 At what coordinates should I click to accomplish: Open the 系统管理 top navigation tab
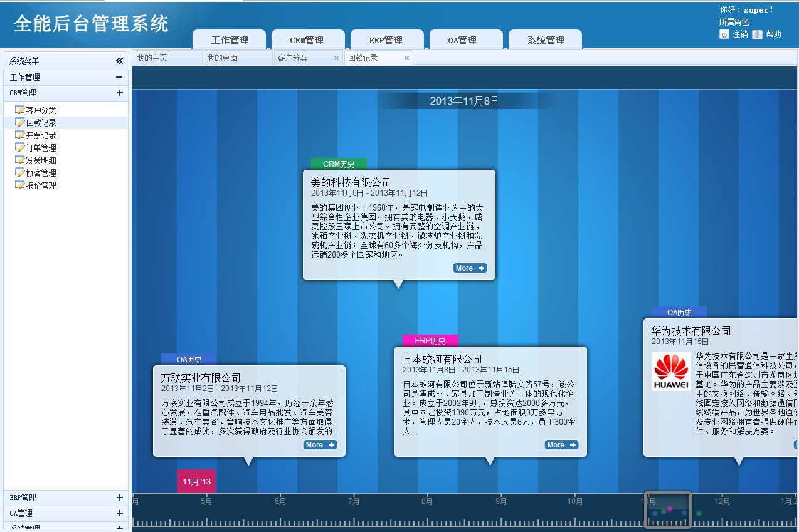(x=545, y=39)
